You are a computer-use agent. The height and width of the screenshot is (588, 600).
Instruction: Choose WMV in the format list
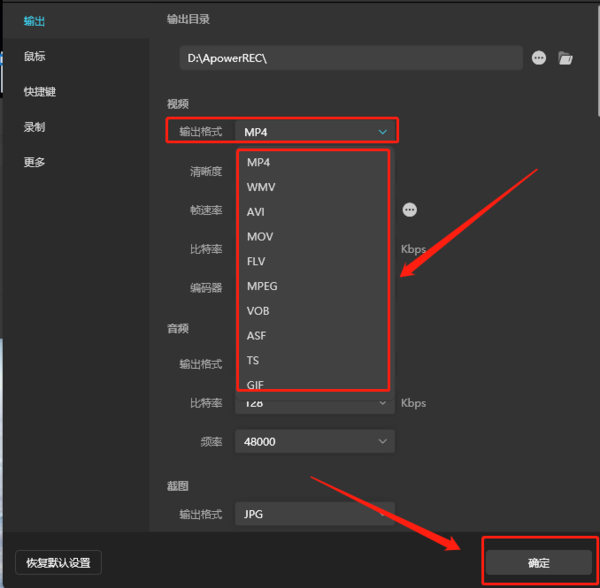(260, 187)
